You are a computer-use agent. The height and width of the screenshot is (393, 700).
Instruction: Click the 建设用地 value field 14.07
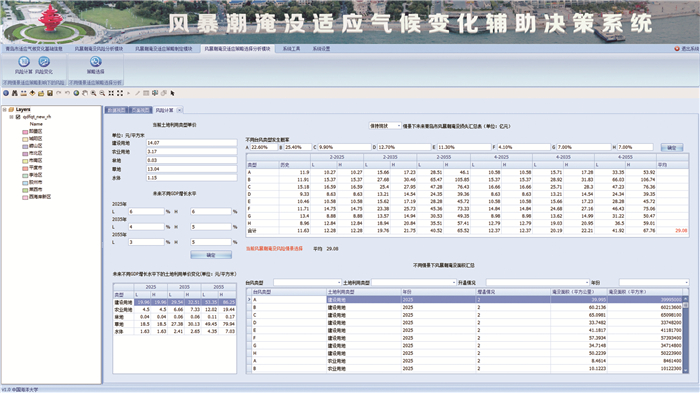(192, 143)
